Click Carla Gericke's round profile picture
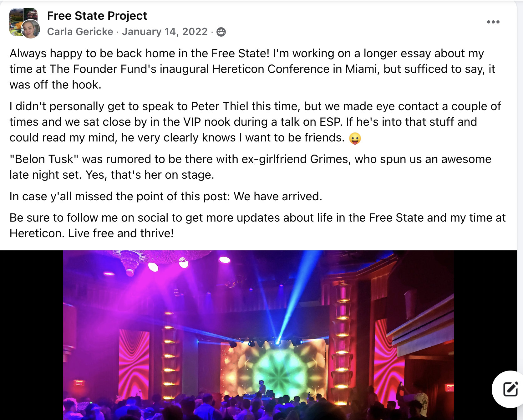The image size is (523, 420). [x=30, y=29]
